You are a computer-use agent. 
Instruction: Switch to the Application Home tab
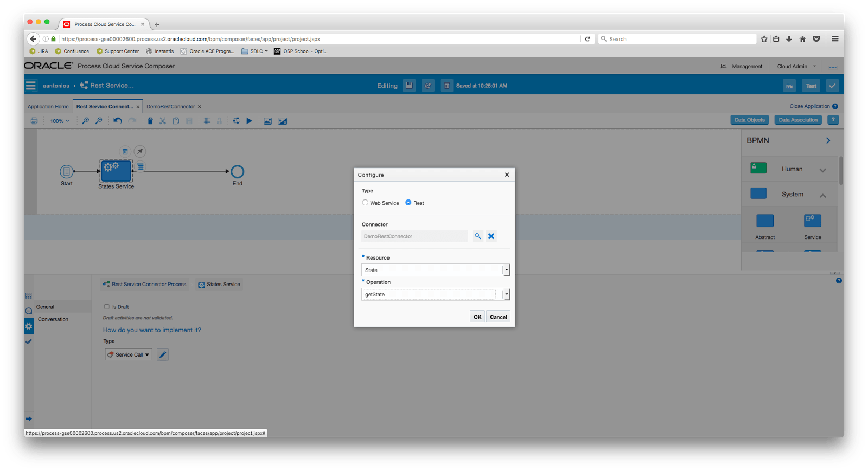(x=48, y=107)
